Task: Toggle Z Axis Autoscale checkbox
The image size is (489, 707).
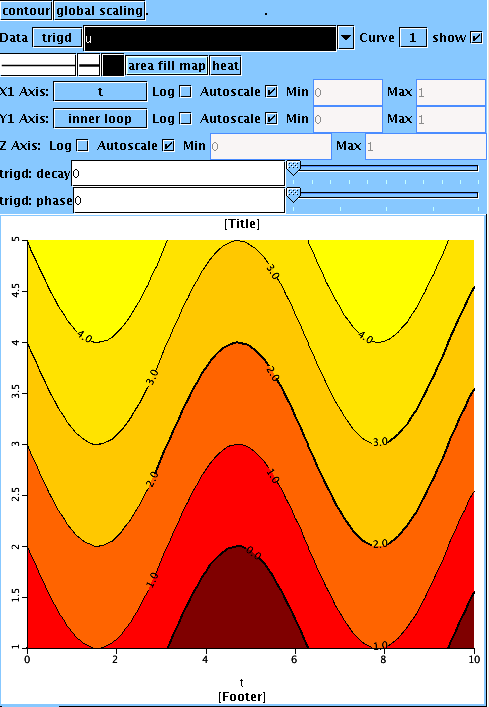Action: tap(168, 146)
